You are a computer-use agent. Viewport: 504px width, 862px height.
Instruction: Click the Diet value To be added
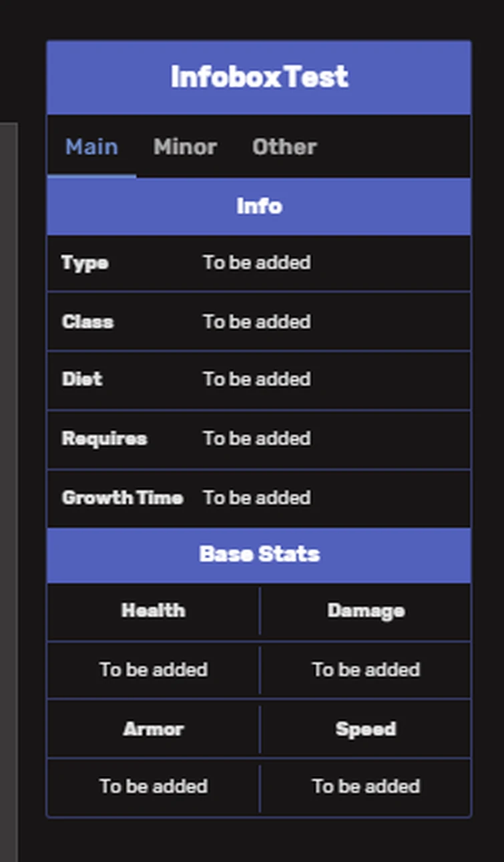coord(258,379)
